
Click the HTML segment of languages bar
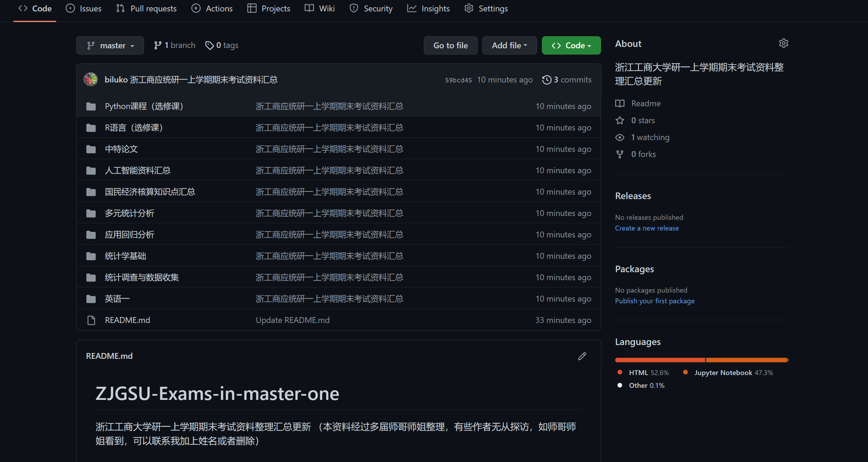coord(660,360)
